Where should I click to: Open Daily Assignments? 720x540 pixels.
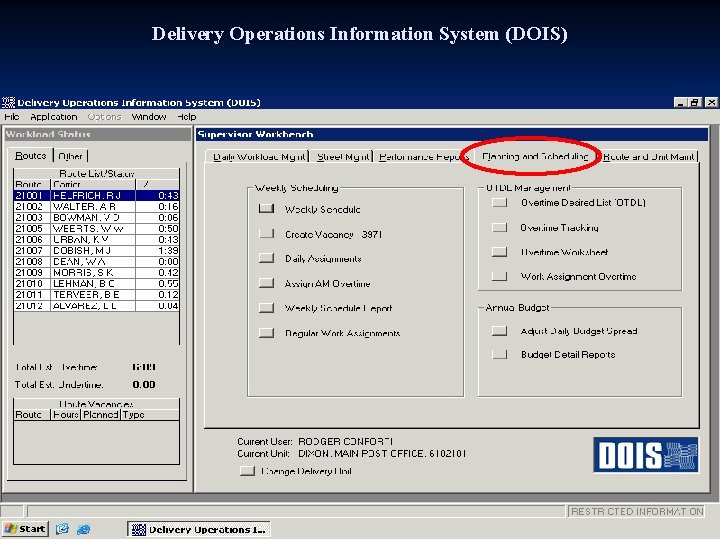point(266,259)
